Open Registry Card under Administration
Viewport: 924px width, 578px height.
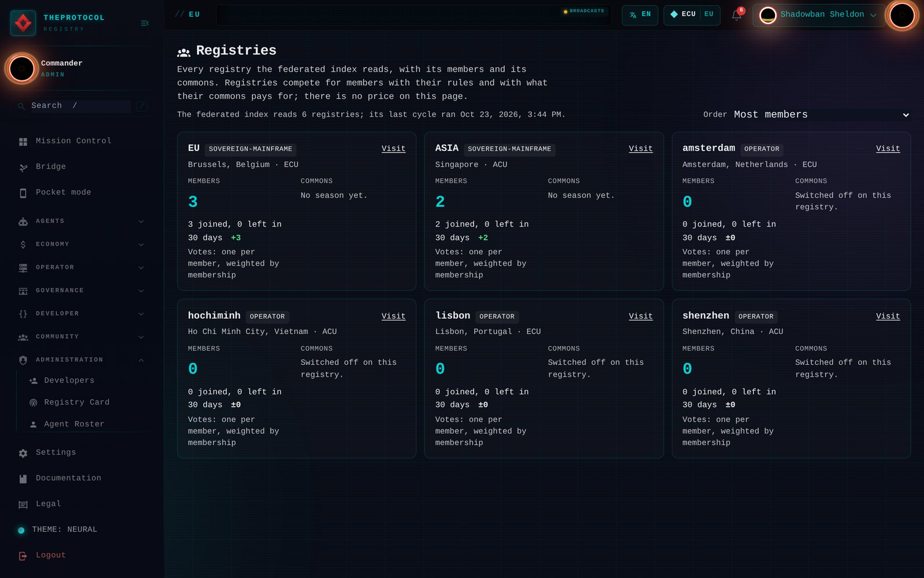coord(77,402)
